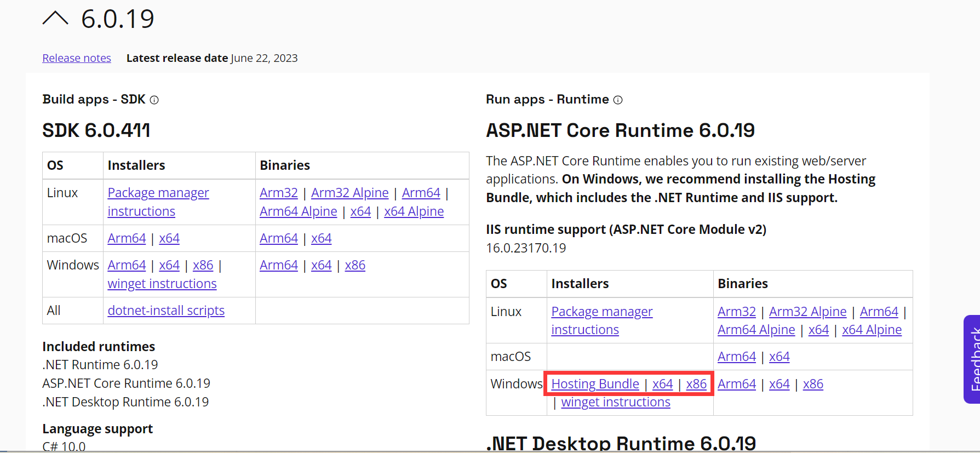Download SDK Windows x86 installer
This screenshot has height=453, width=980.
pyautogui.click(x=203, y=265)
